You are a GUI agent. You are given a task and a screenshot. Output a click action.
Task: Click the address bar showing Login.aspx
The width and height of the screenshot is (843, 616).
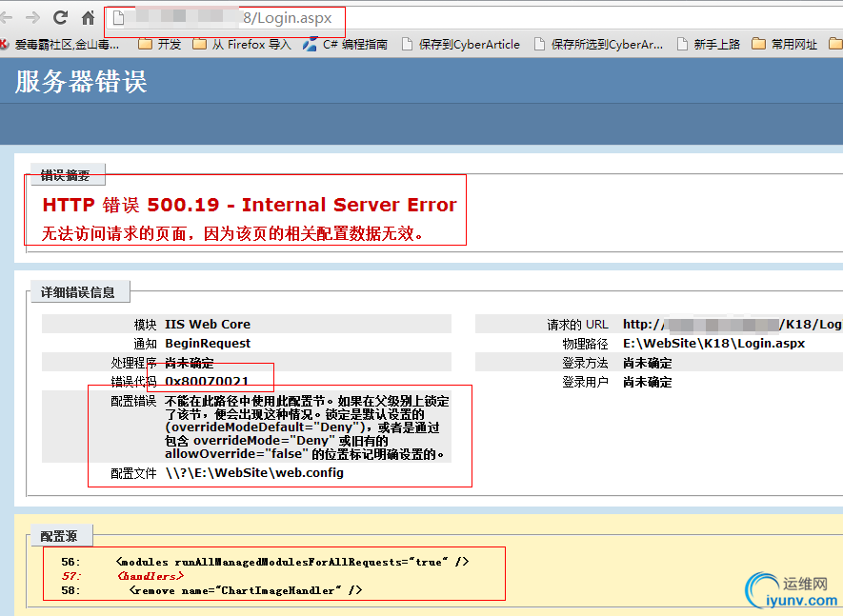tap(473, 18)
